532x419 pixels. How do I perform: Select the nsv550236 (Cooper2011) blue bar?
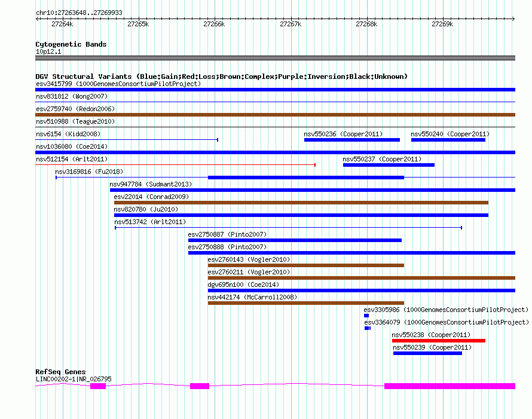point(352,140)
